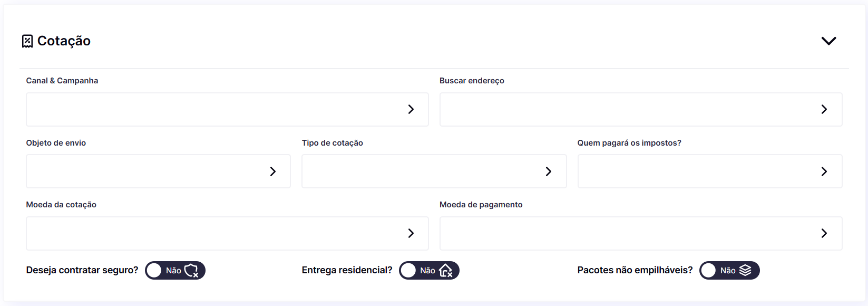Turn on the "Entrega residencial?" toggle
This screenshot has width=868, height=306.
click(429, 271)
